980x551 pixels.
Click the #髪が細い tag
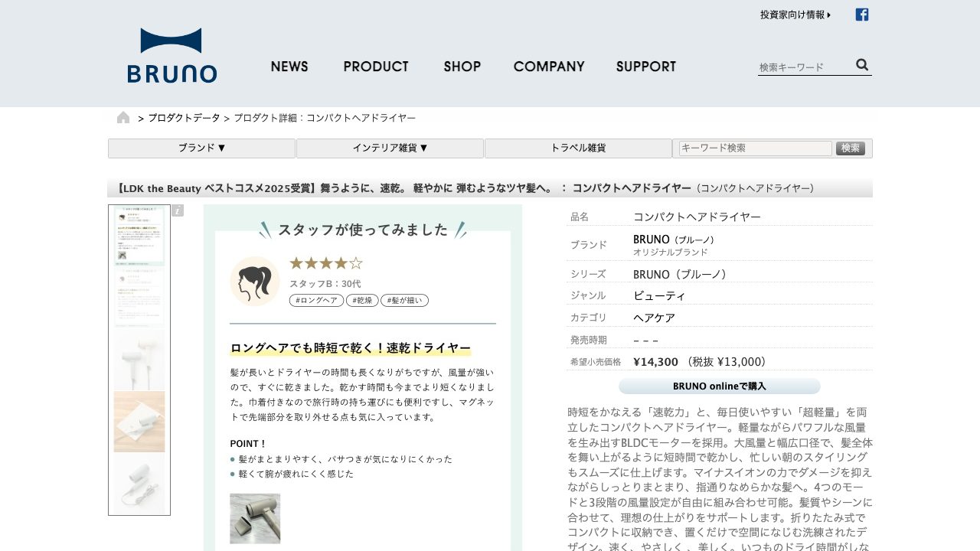pos(404,301)
